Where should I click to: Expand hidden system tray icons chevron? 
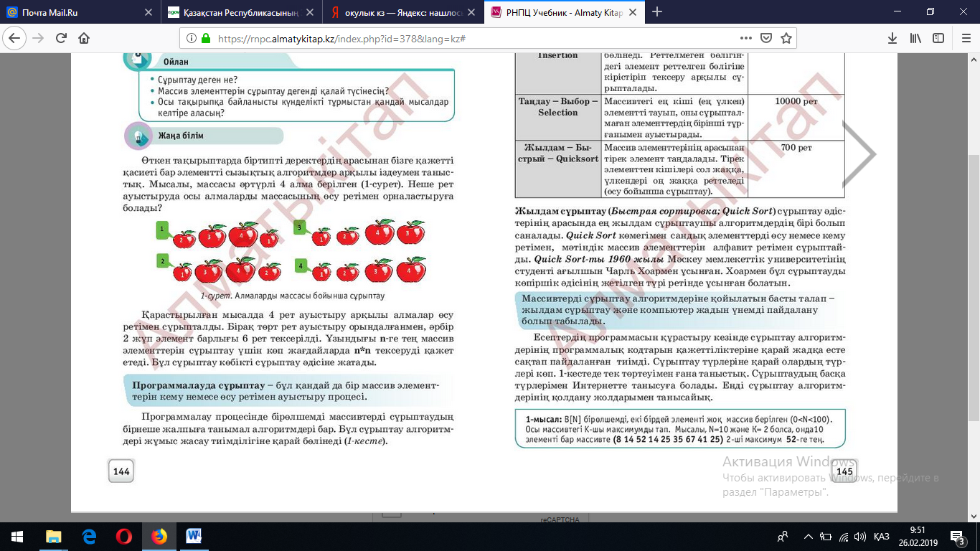tap(809, 536)
